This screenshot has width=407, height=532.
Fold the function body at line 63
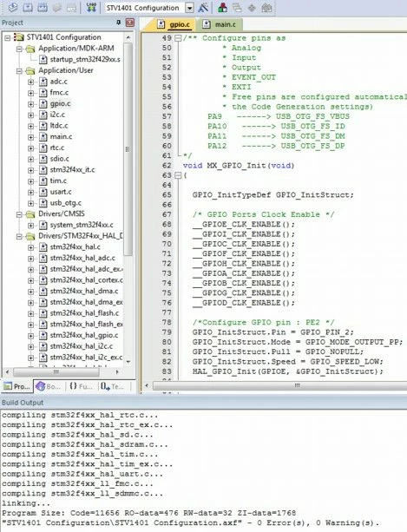coord(178,175)
